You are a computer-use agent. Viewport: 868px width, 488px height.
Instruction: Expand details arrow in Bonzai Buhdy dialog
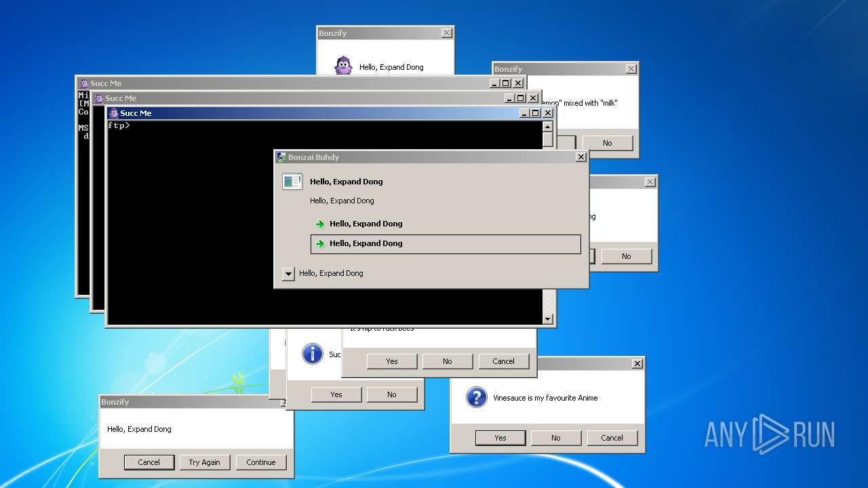(x=288, y=274)
